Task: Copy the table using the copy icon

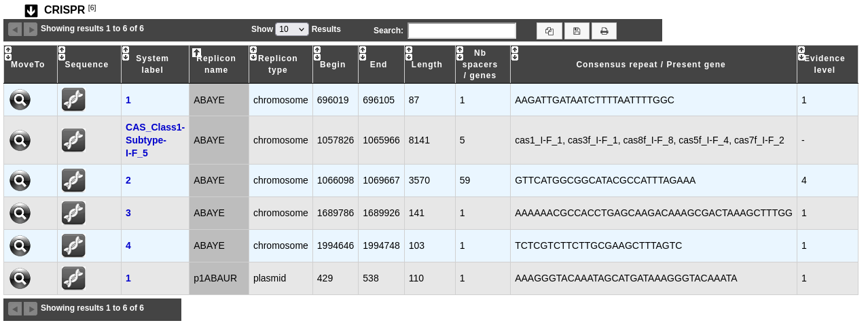Action: click(549, 31)
